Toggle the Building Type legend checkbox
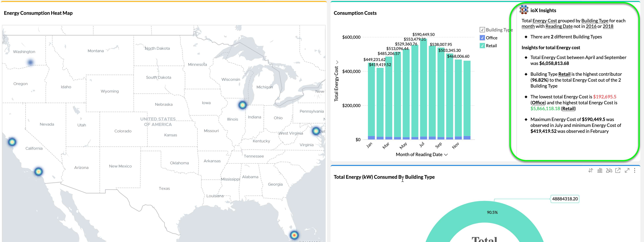The width and height of the screenshot is (644, 242). pos(482,30)
